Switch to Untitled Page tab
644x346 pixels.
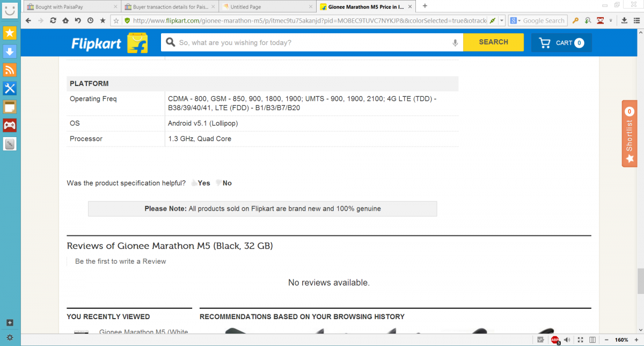coord(267,7)
